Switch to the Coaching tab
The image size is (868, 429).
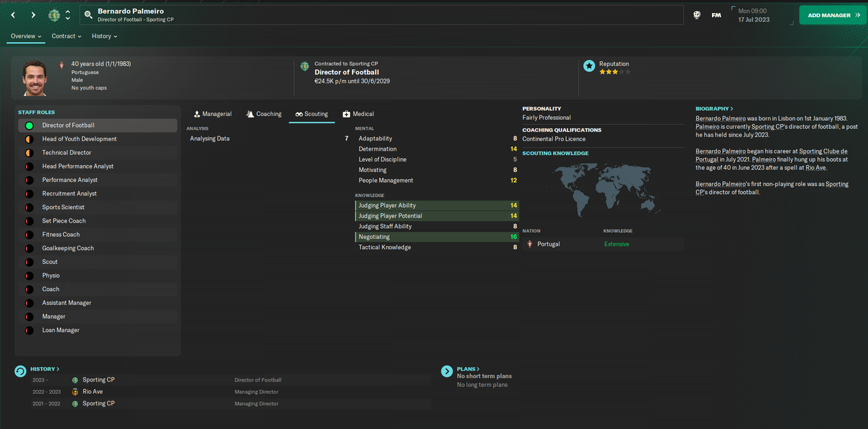tap(264, 114)
